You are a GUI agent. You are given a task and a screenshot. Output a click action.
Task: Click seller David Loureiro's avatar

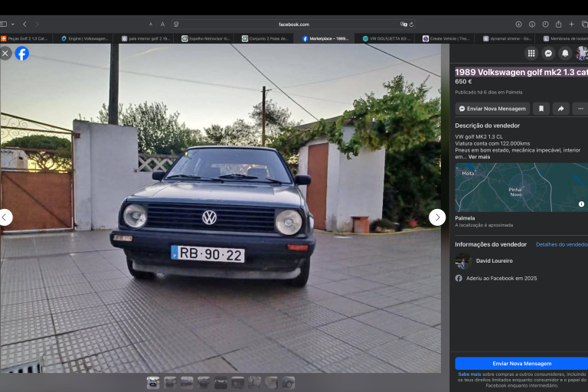click(x=463, y=261)
